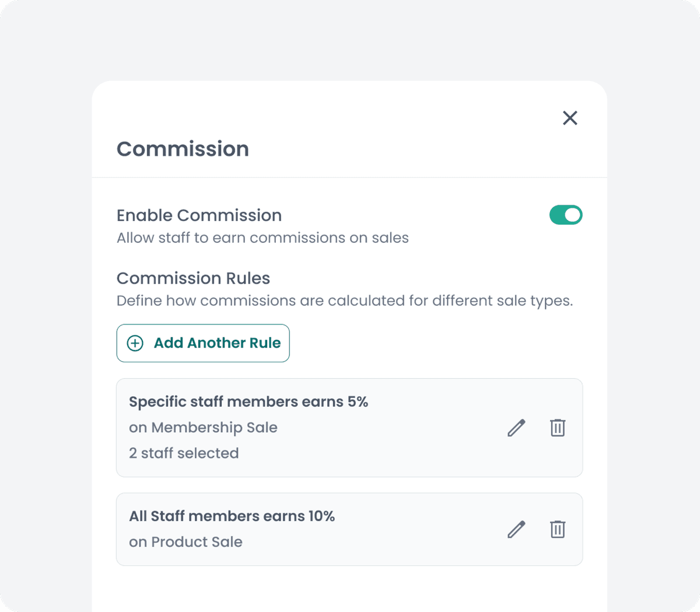The width and height of the screenshot is (700, 612).
Task: Click the X icon to dismiss the dialog
Action: (x=570, y=118)
